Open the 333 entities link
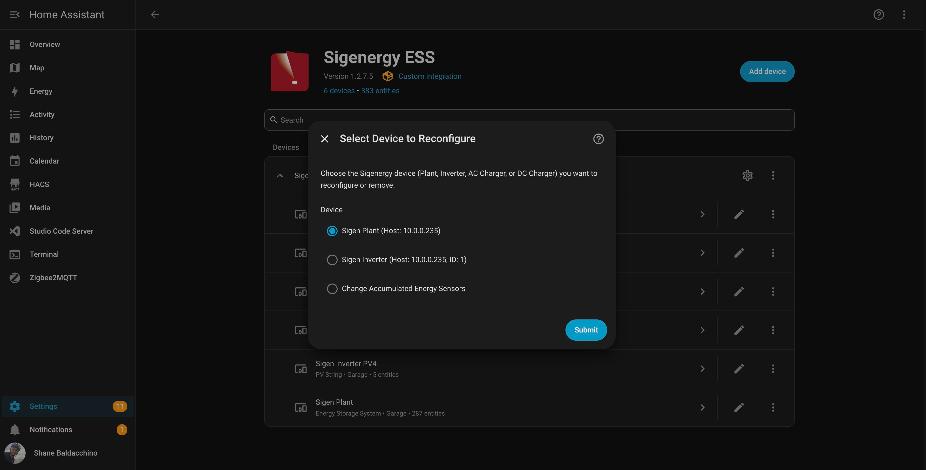 click(x=380, y=90)
